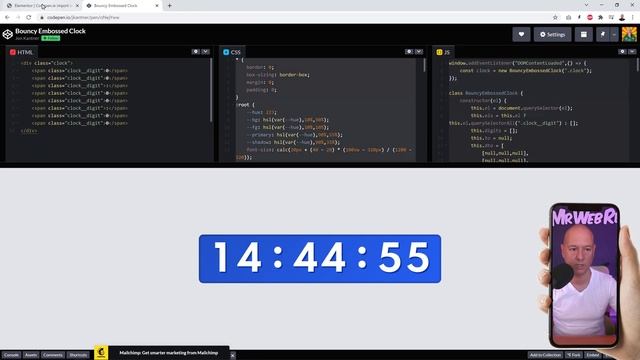Click the div class clock HTML line
640x360 pixels.
(x=47, y=63)
